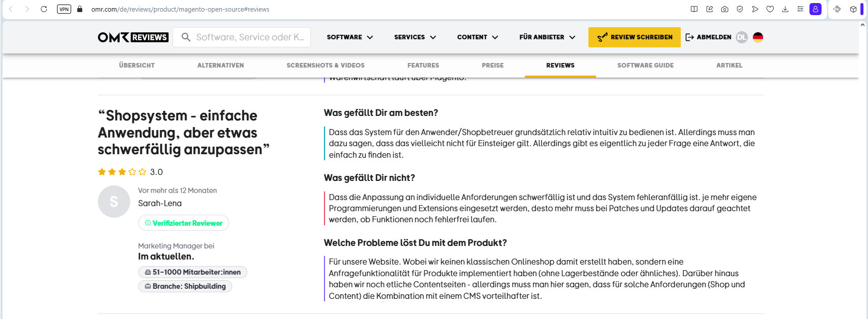Click the Abmelden logout link
Screen dimensions: 868x319
tap(709, 37)
